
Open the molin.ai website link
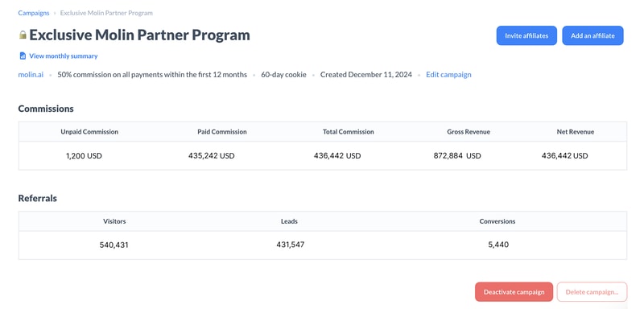tap(31, 75)
